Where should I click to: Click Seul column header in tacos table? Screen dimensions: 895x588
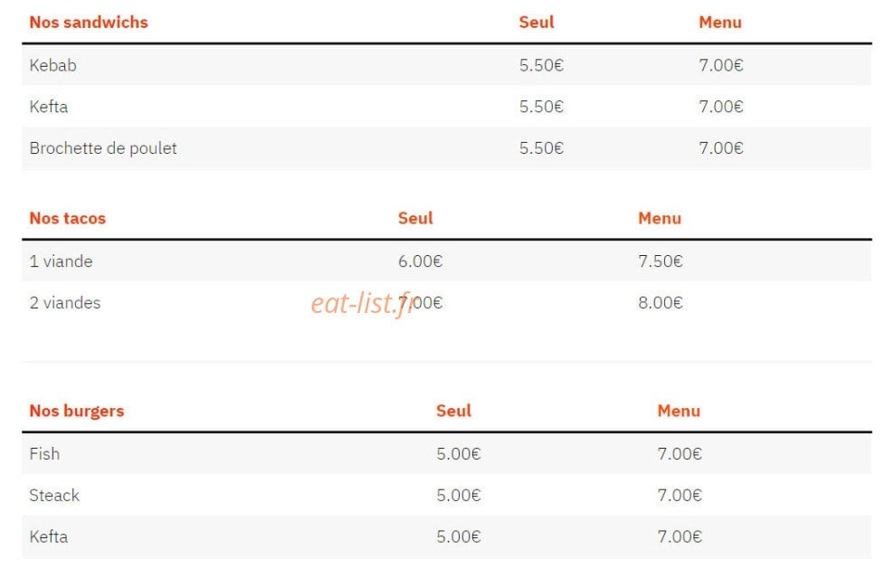coord(415,218)
